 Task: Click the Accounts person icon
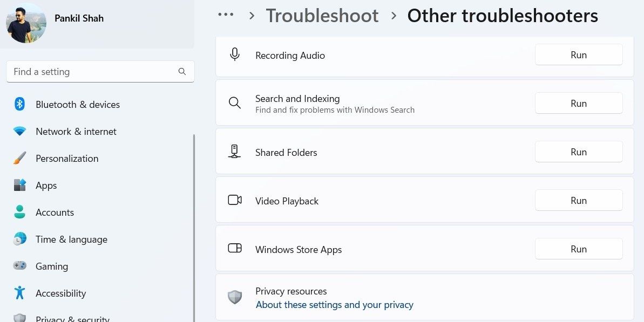(x=20, y=212)
